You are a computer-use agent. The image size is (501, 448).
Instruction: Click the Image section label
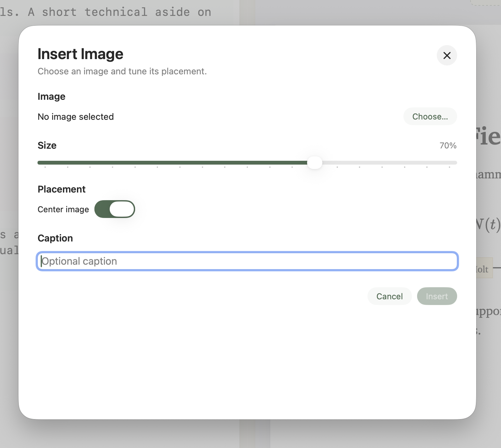pos(51,96)
